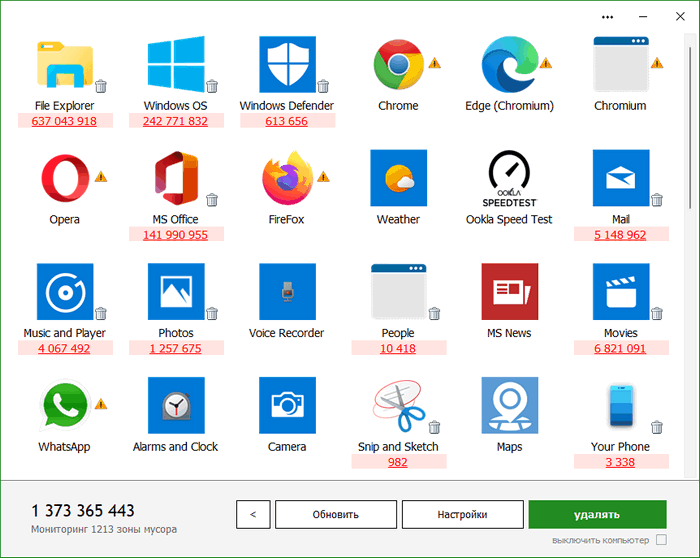
Task: Select the Camera app icon
Action: pos(288,405)
